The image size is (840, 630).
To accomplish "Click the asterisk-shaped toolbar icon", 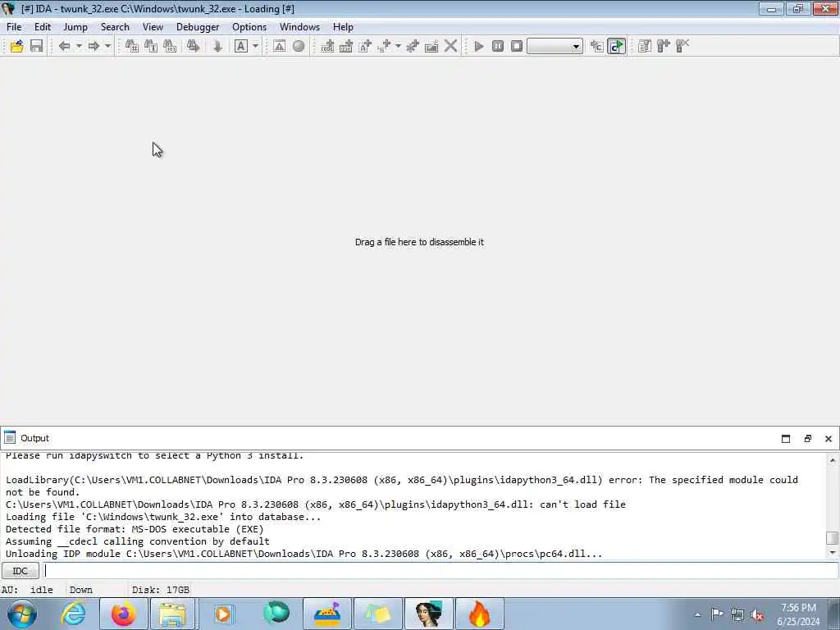I will tap(413, 46).
